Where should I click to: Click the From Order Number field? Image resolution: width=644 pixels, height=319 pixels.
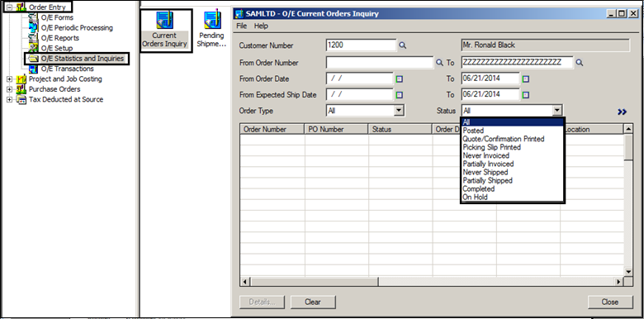[380, 63]
